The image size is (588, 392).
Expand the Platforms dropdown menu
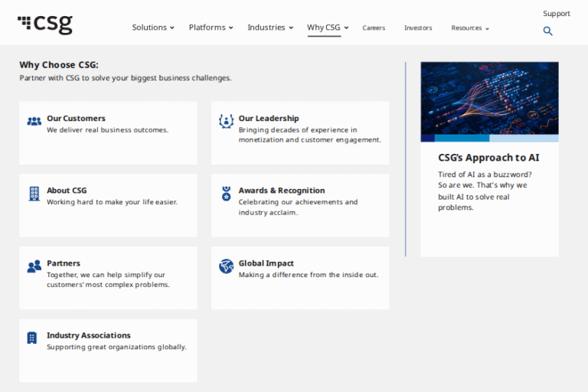tap(211, 28)
